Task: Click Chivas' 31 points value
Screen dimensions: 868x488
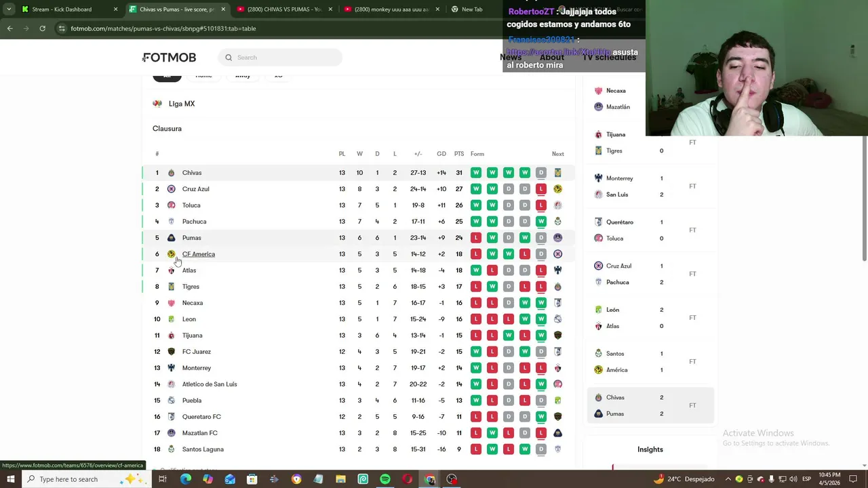Action: click(x=459, y=173)
